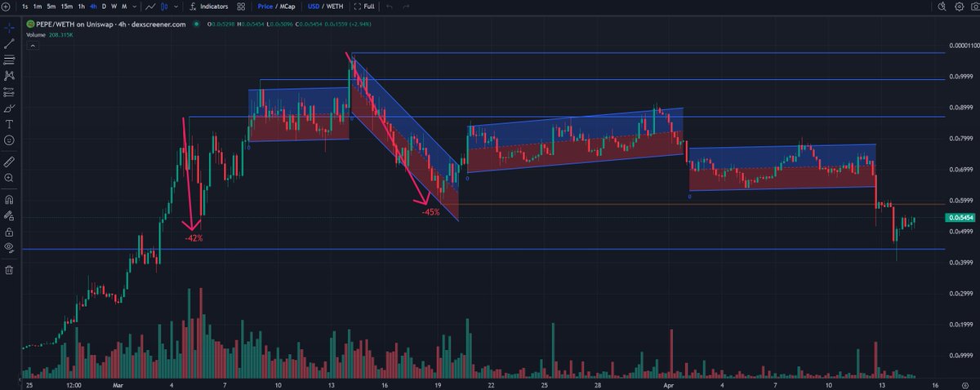980x390 pixels.
Task: Switch chart to MCap mode
Action: (x=288, y=6)
